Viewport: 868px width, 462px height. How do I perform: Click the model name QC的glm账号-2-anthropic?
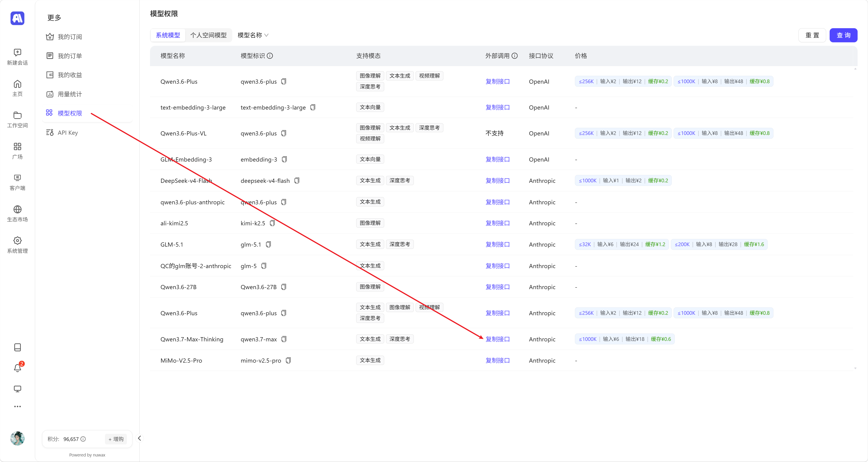pyautogui.click(x=196, y=266)
